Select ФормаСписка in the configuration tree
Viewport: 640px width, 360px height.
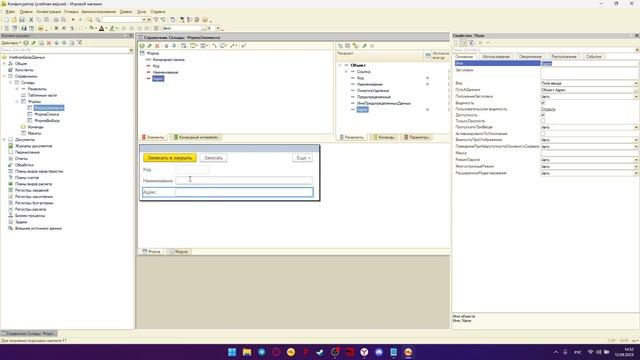[47, 114]
